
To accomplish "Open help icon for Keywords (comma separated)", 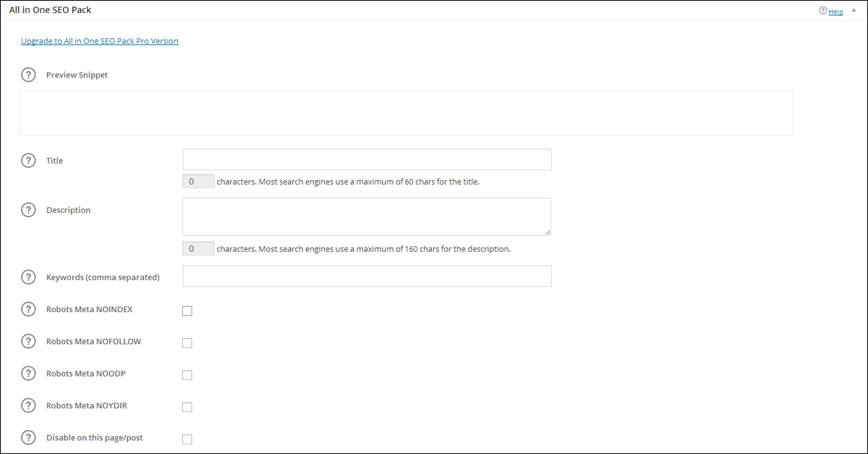I will (x=28, y=277).
